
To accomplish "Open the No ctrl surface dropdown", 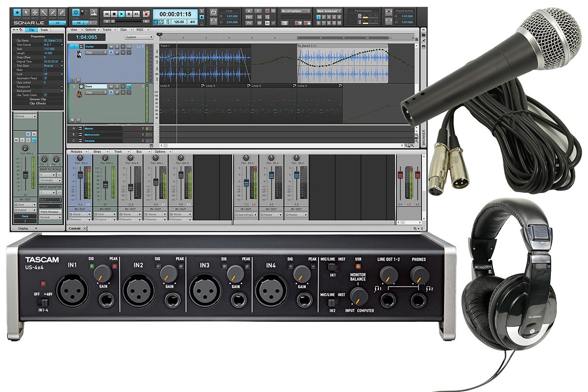I will click(296, 10).
